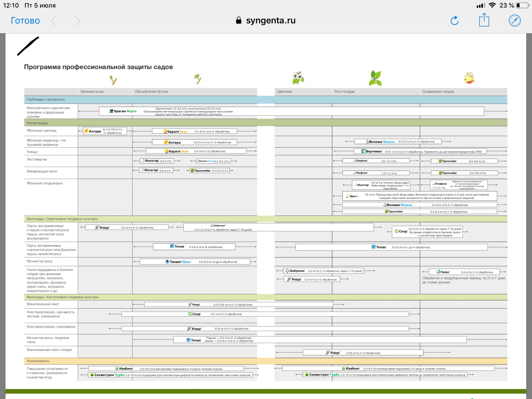The height and width of the screenshot is (399, 532).
Task: Tap the Цветение column header
Action: 284,91
